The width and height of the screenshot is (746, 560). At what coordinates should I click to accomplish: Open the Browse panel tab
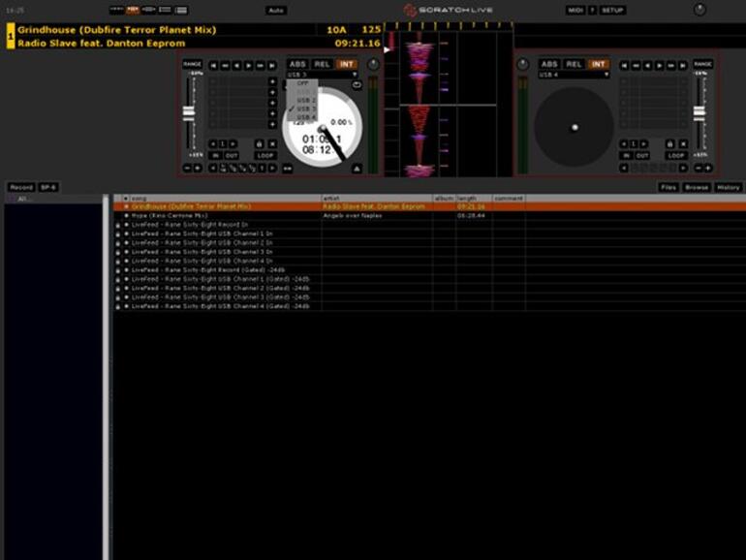point(697,187)
